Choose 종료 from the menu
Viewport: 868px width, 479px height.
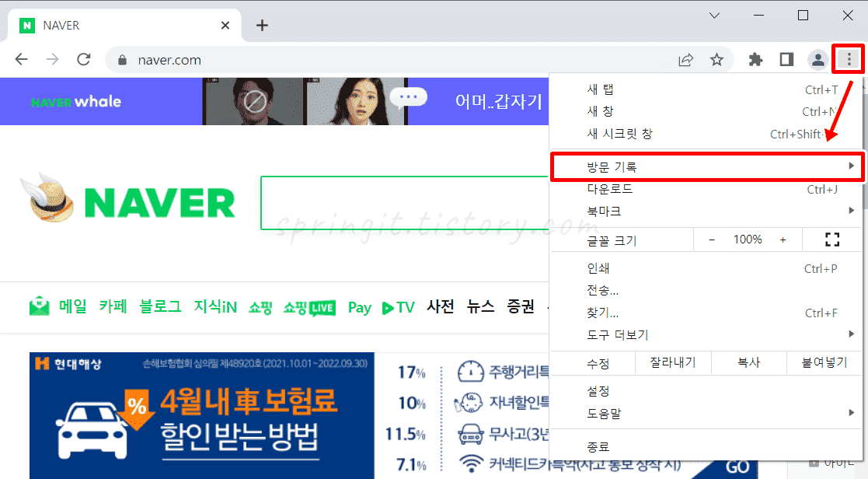(x=706, y=446)
